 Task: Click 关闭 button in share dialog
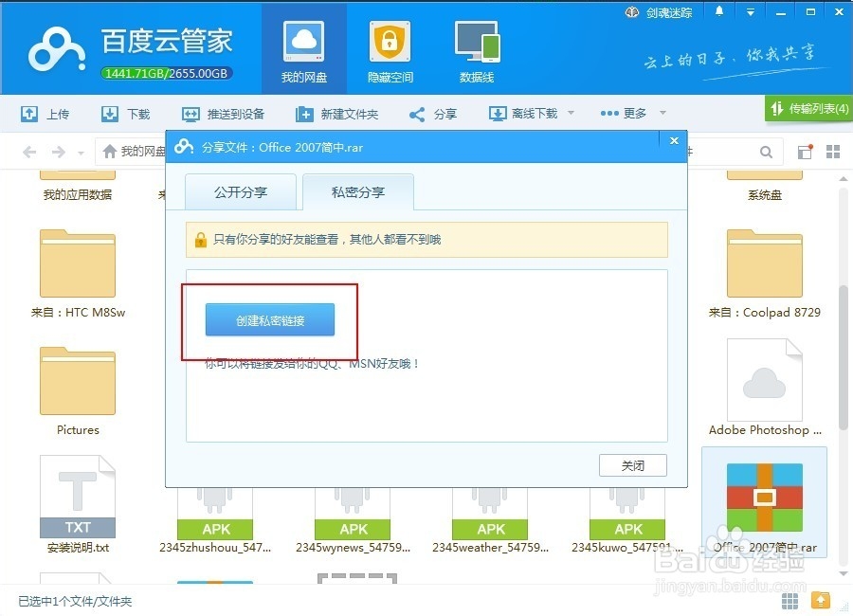(x=633, y=465)
